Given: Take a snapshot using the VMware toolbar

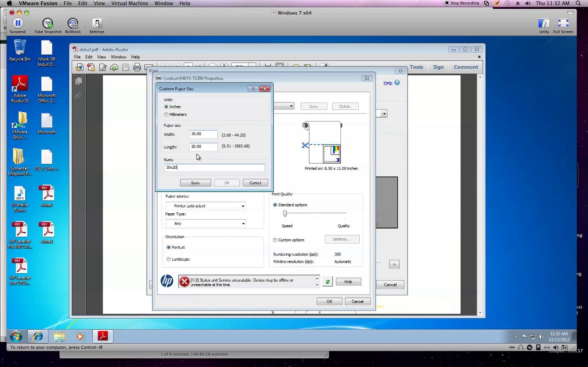Looking at the screenshot, I should click(48, 23).
